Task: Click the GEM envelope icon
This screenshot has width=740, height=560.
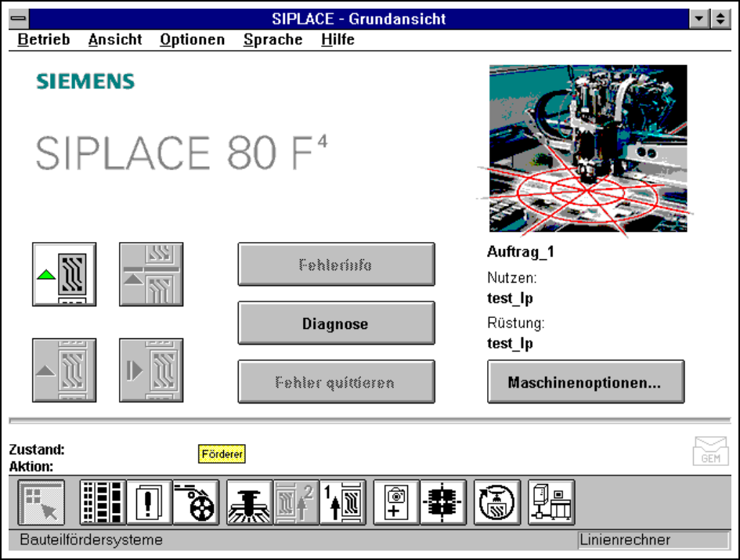Action: [x=710, y=452]
